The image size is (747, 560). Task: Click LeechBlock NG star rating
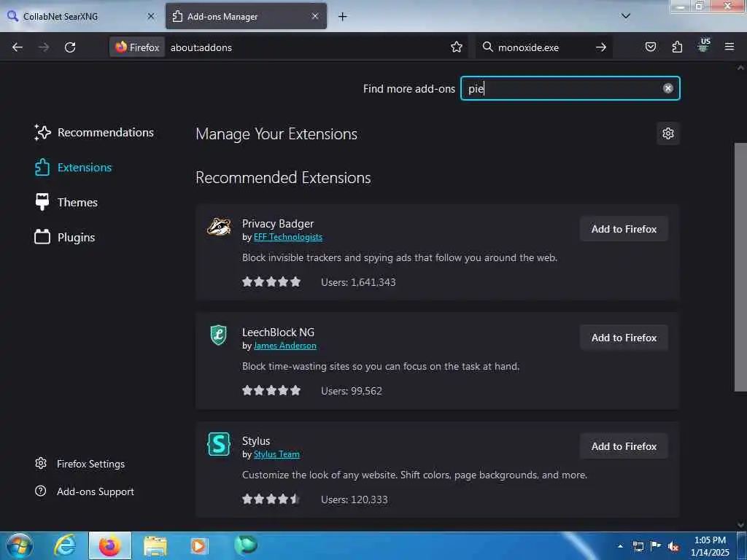coord(271,391)
